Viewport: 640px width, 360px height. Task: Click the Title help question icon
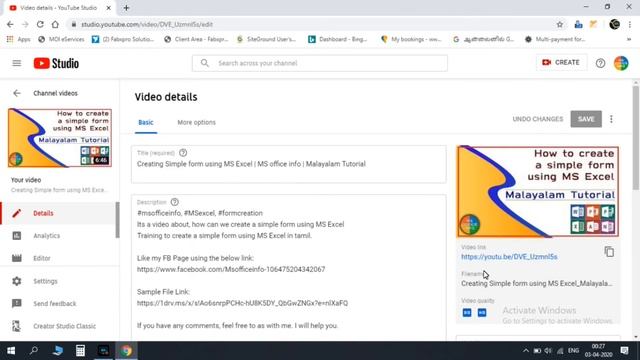pos(183,153)
